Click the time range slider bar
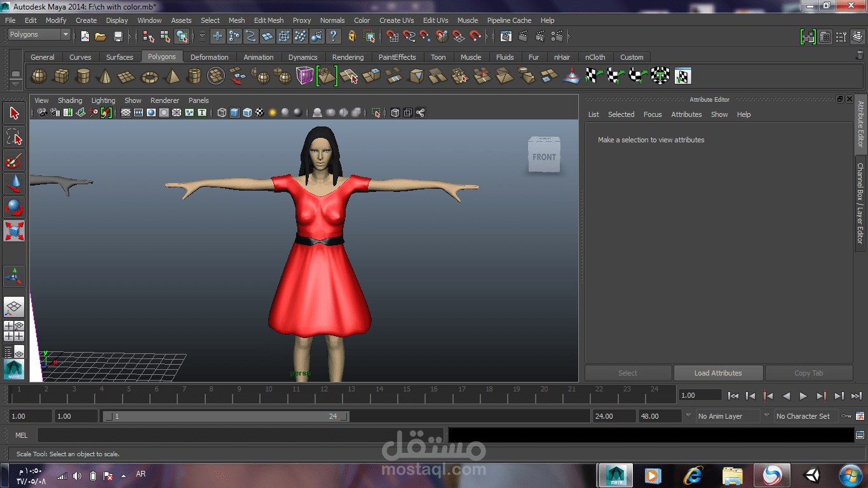868x488 pixels. pyautogui.click(x=226, y=416)
